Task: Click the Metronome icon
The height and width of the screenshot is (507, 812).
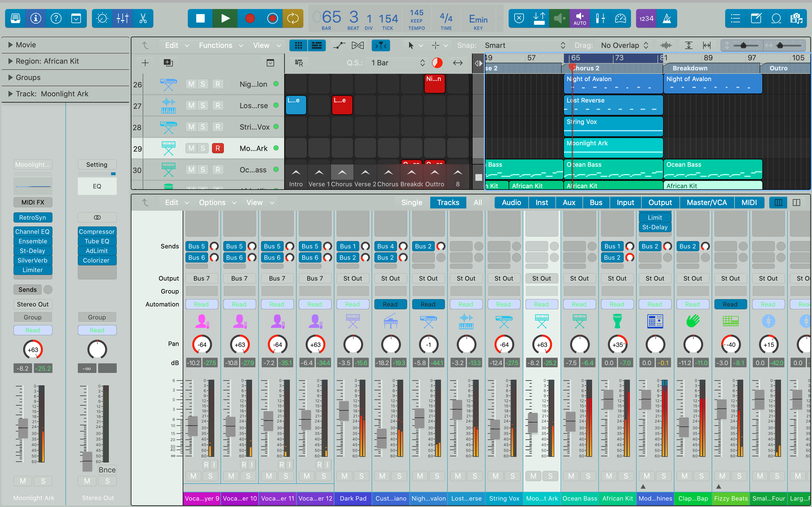Action: (667, 18)
